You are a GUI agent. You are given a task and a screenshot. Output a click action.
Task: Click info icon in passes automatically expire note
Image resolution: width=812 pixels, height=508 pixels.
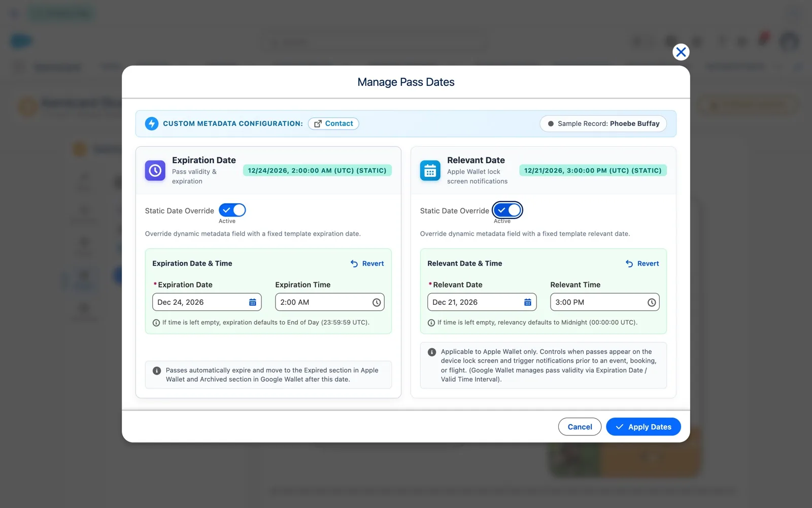point(157,371)
